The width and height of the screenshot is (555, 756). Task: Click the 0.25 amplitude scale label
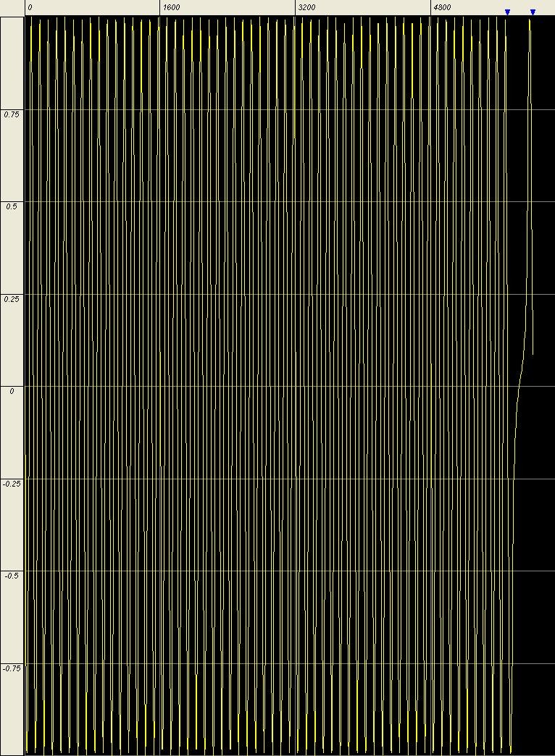(12, 299)
